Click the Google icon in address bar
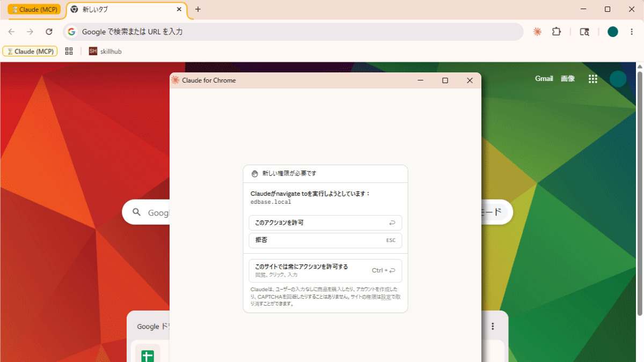Image resolution: width=644 pixels, height=362 pixels. pos(71,32)
